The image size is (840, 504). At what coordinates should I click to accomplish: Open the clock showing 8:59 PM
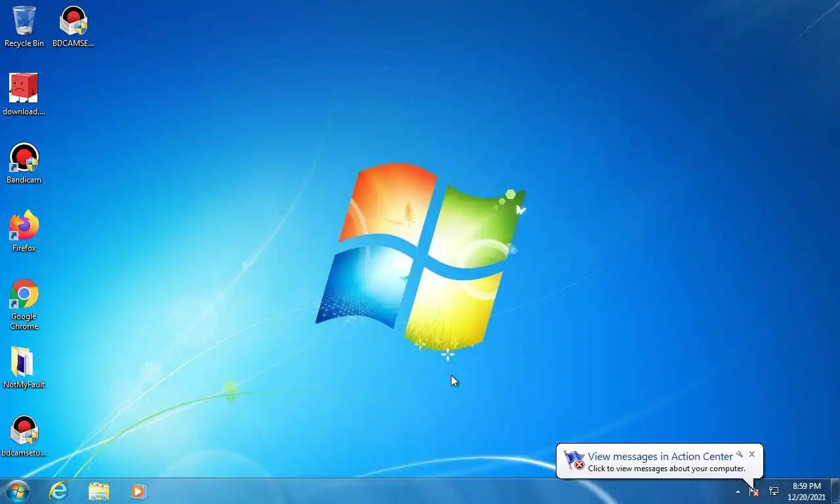click(x=807, y=492)
